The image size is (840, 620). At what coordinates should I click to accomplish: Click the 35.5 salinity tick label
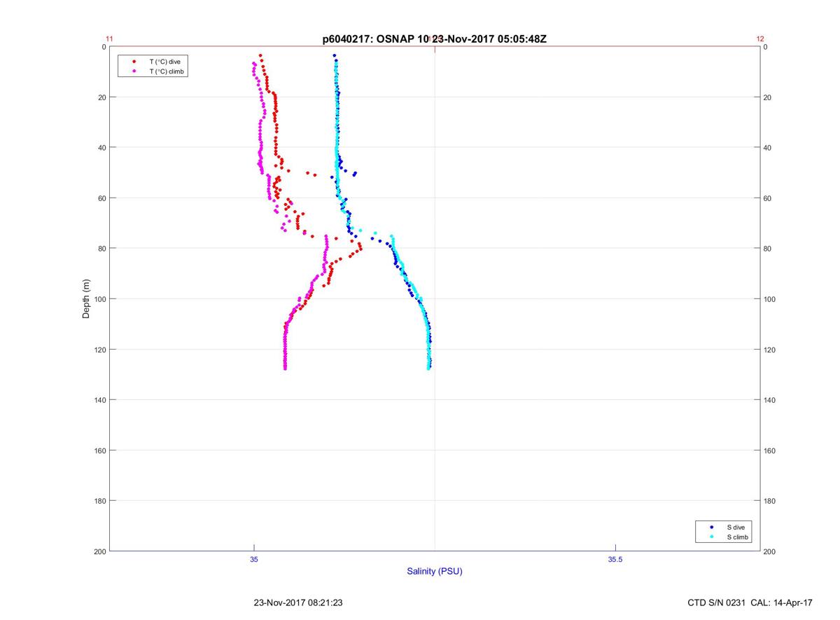pyautogui.click(x=614, y=560)
